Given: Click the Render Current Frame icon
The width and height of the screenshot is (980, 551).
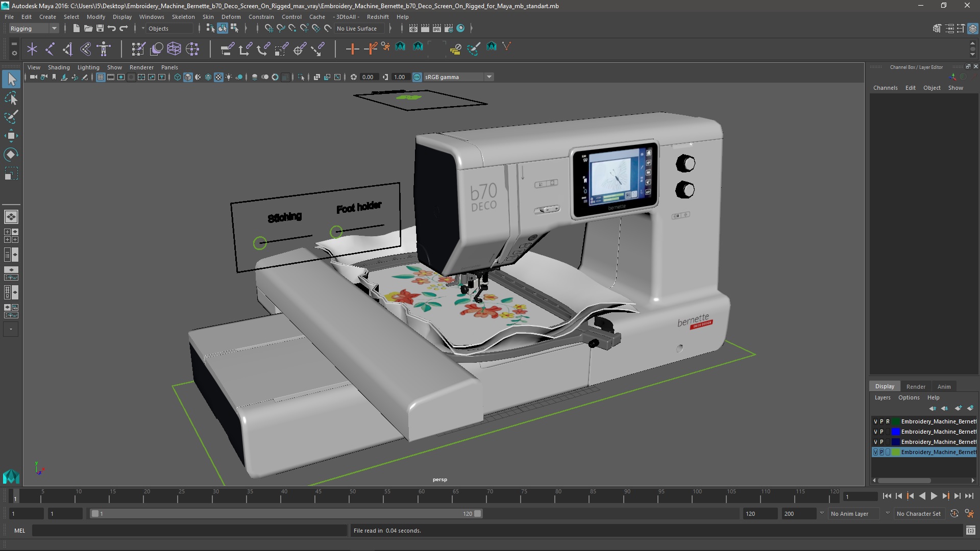Looking at the screenshot, I should coord(425,29).
